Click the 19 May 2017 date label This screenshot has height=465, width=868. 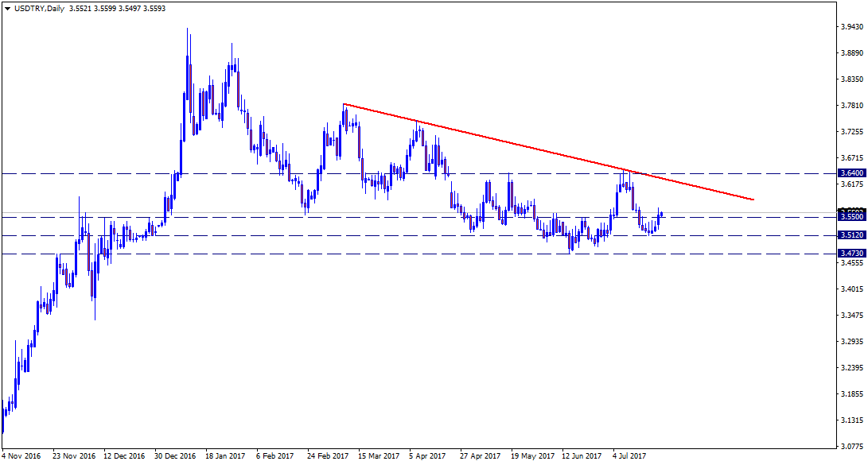click(x=531, y=456)
